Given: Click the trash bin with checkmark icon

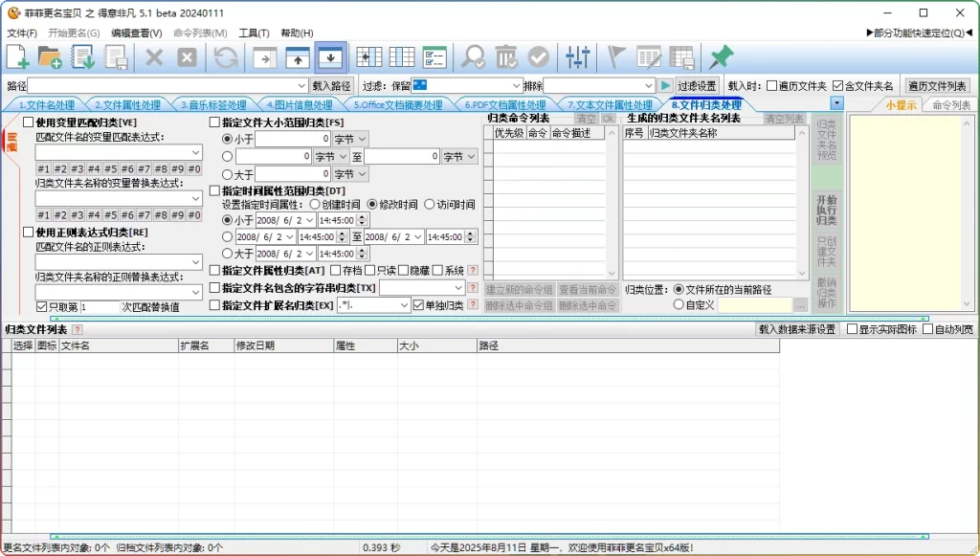Looking at the screenshot, I should click(x=505, y=56).
